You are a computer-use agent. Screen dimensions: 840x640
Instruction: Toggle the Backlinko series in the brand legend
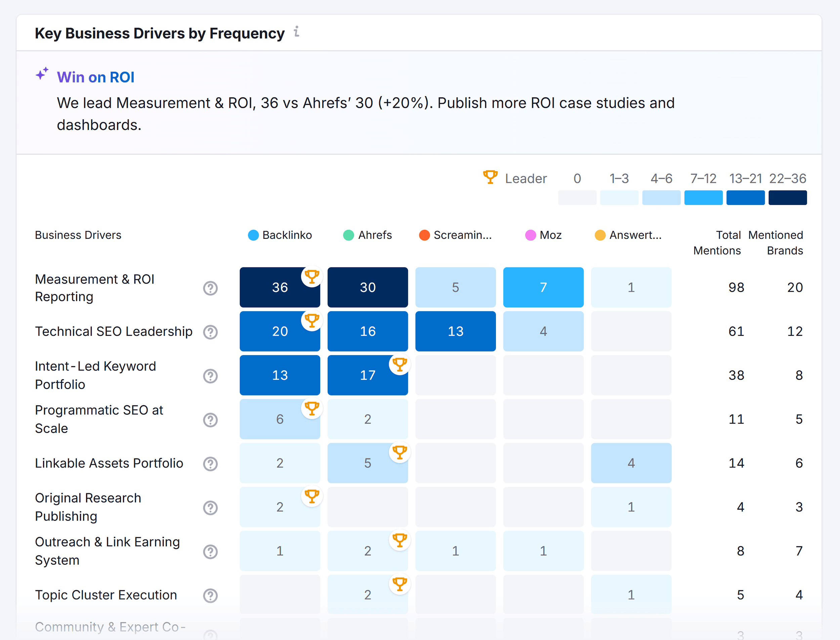click(x=281, y=235)
